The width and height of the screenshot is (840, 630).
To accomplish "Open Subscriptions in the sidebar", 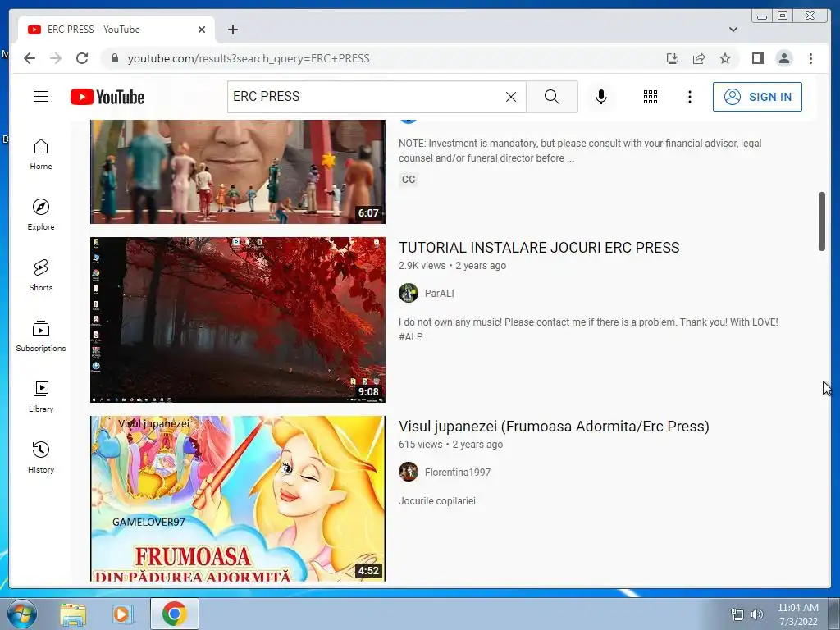I will tap(41, 336).
